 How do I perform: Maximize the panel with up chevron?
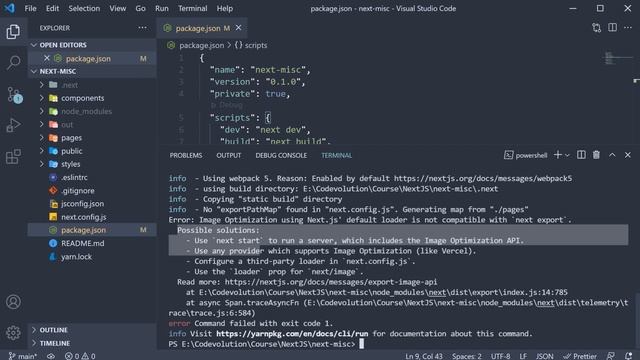(x=612, y=155)
